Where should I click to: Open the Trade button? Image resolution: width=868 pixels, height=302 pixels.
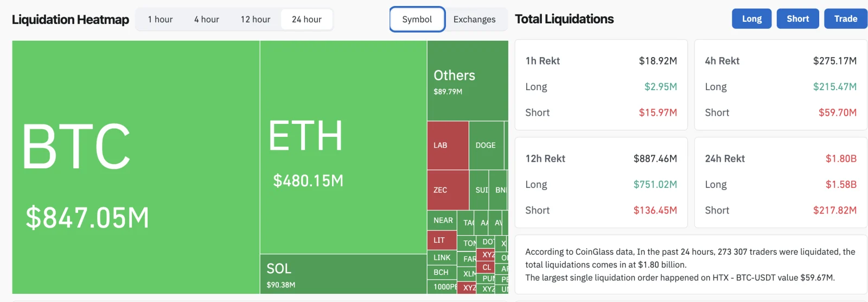(846, 18)
